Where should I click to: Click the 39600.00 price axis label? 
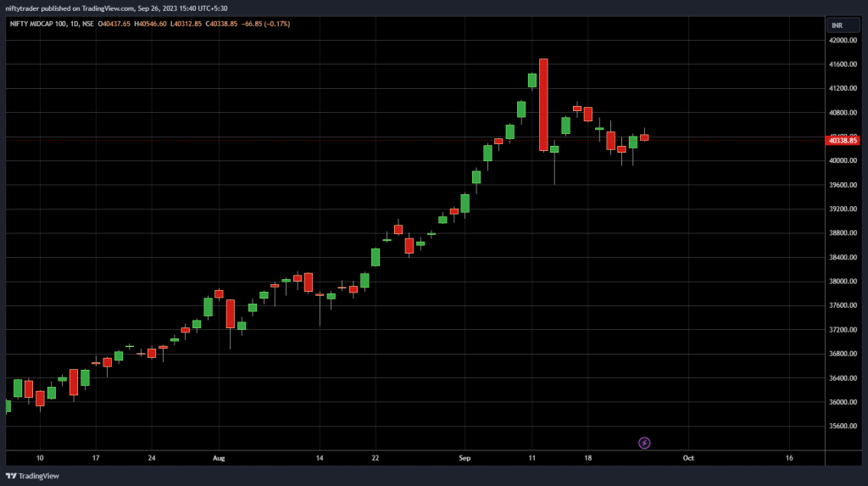point(843,185)
